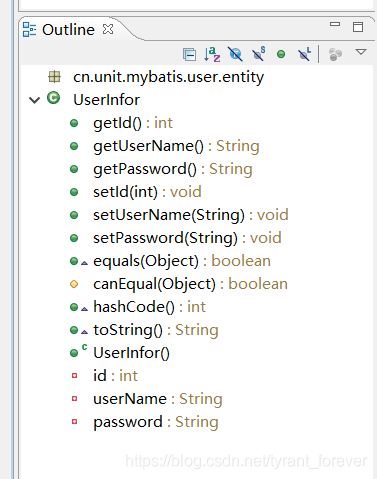Click green icon next to getUserName()
This screenshot has height=479, width=377.
point(74,146)
